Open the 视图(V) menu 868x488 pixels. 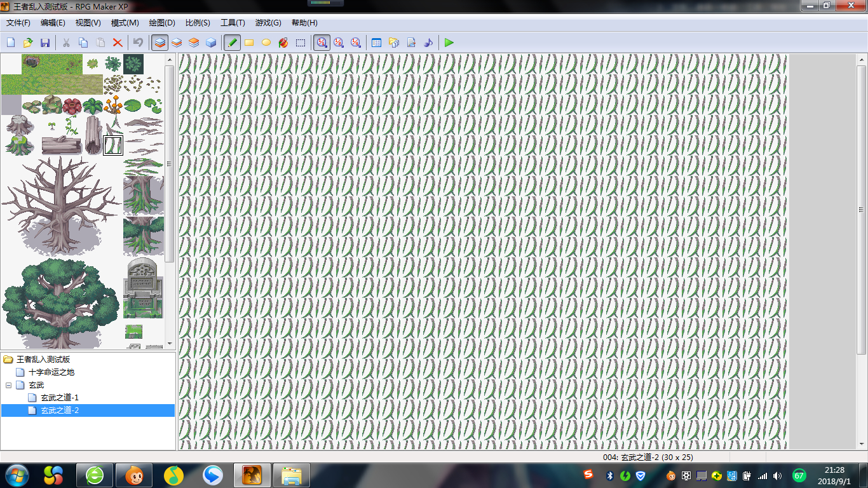88,23
